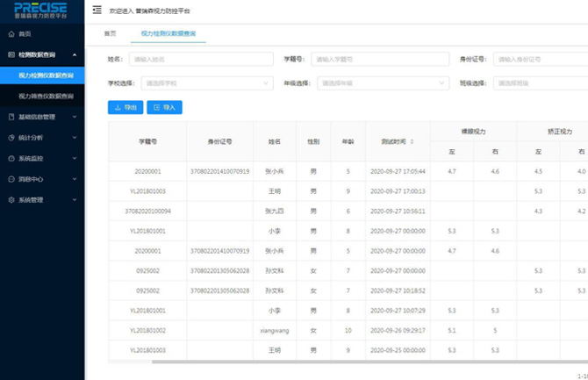Click the 导入 import button
Screen dimensions: 588x380
(164, 107)
